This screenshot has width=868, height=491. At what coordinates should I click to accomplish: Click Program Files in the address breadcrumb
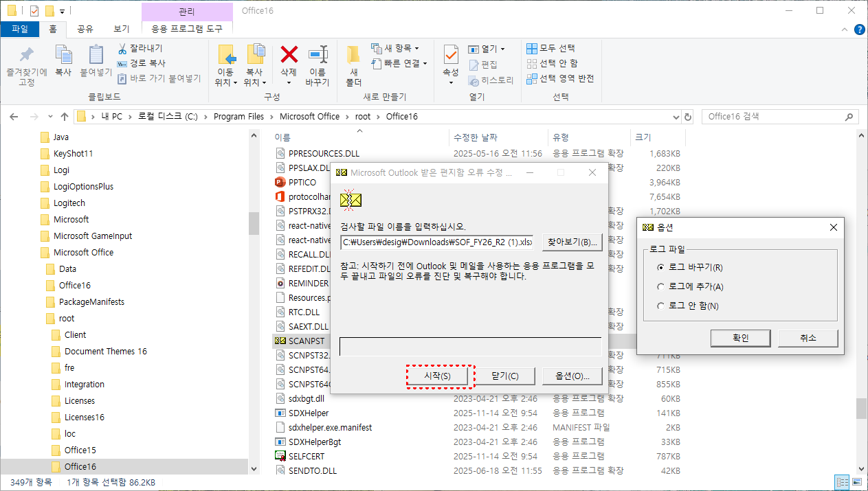pos(238,117)
